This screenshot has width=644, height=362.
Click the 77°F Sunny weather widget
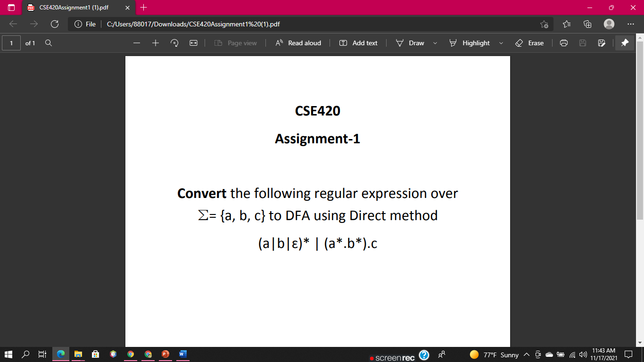(494, 354)
